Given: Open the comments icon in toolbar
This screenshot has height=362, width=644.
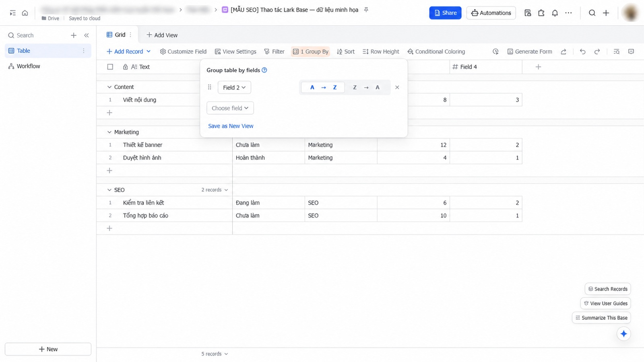Looking at the screenshot, I should [631, 51].
